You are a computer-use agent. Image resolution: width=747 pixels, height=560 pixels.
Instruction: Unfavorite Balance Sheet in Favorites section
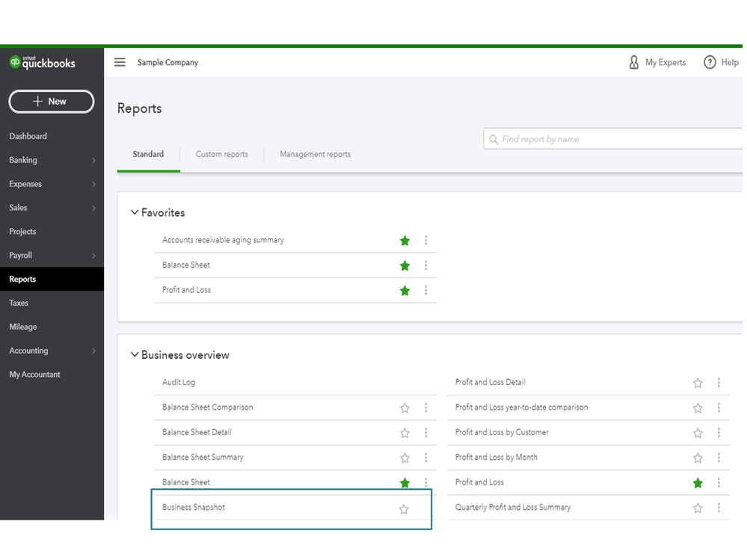405,265
